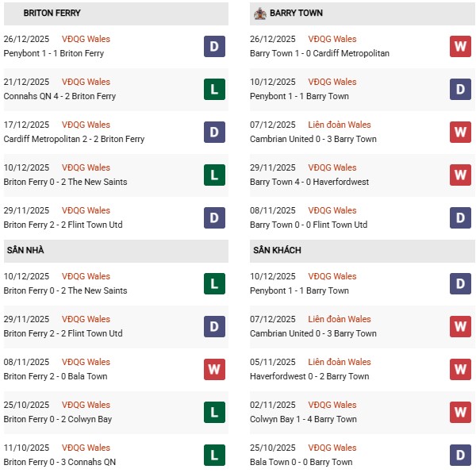This screenshot has width=476, height=473.
Task: Open the SÂN NHÀ home matches section header
Action: point(25,251)
